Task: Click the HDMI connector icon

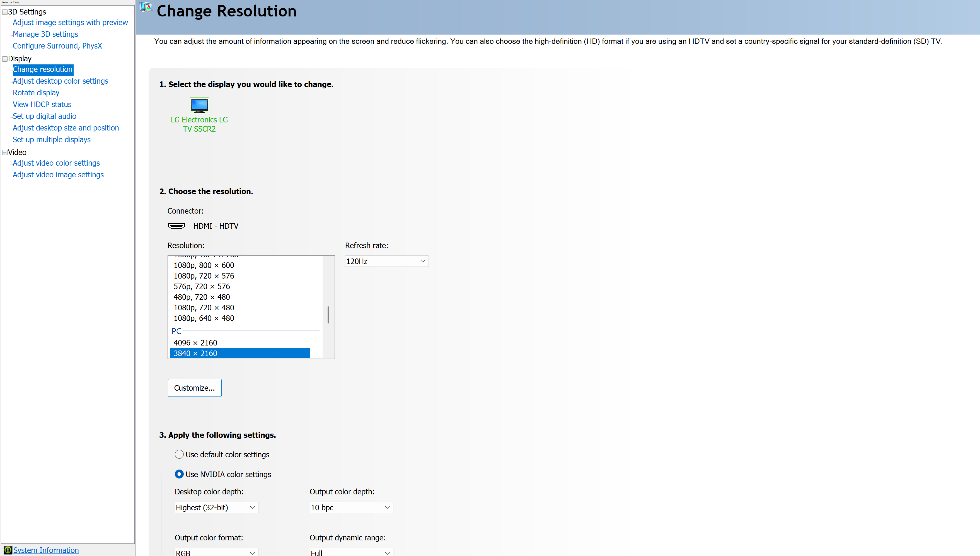Action: pyautogui.click(x=176, y=226)
